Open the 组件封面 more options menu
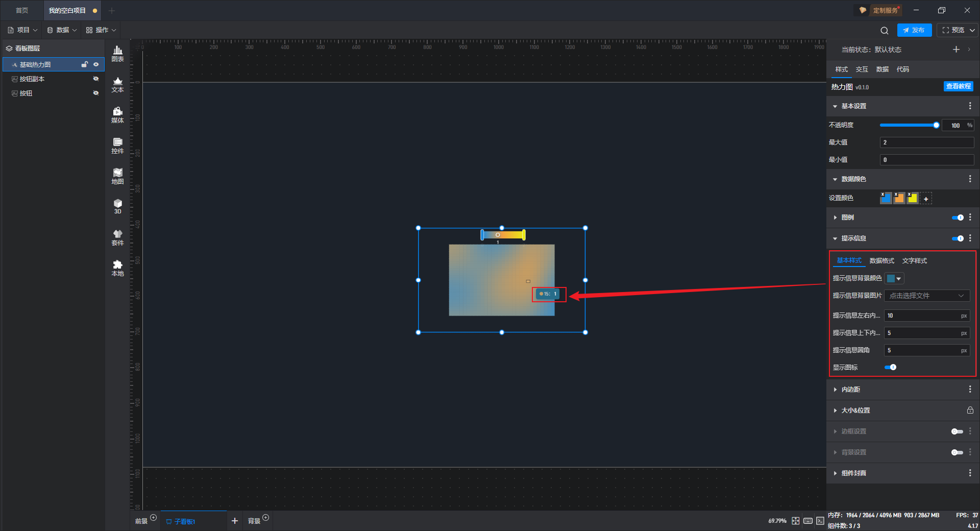 tap(970, 473)
